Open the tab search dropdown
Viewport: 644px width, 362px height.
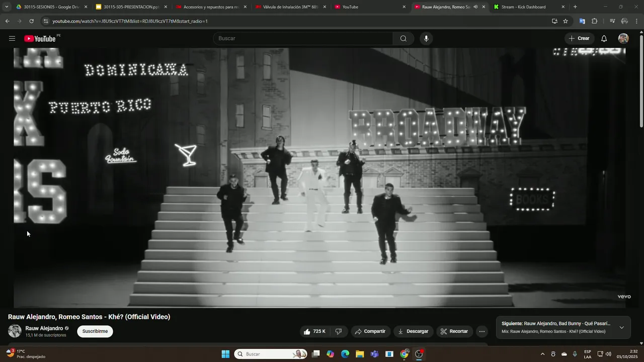pos(6,7)
